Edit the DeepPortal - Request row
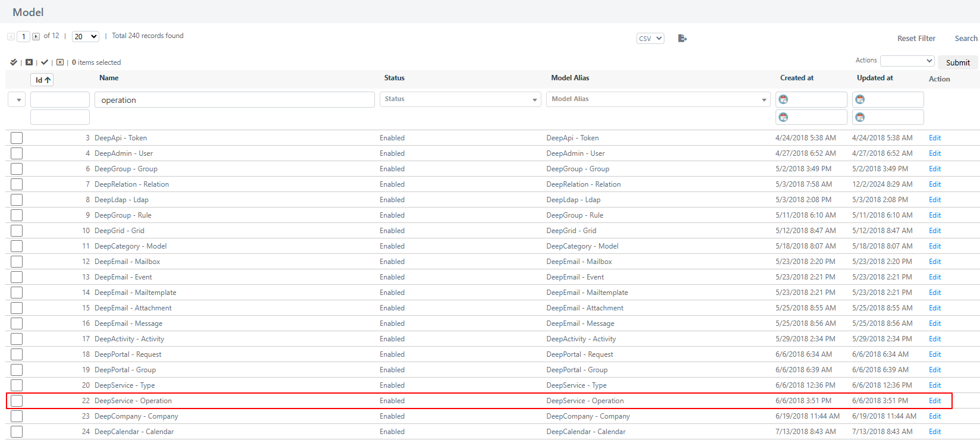Image resolution: width=980 pixels, height=443 pixels. tap(935, 354)
